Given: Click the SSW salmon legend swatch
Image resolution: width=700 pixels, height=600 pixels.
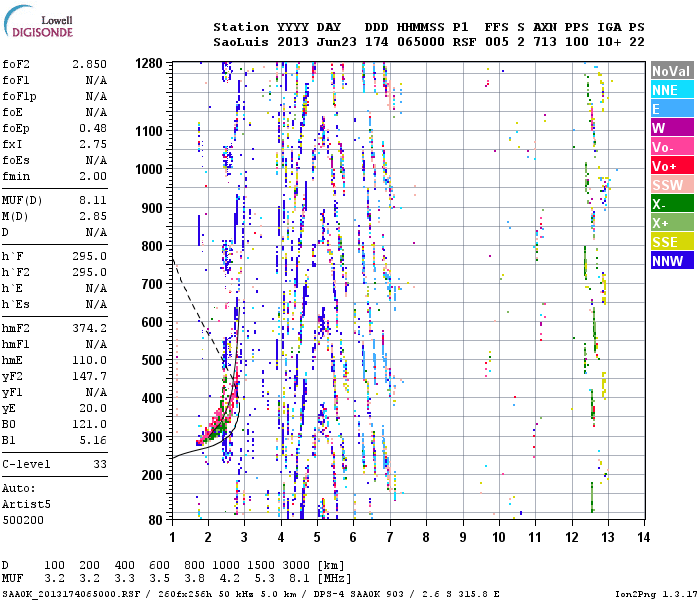Looking at the screenshot, I should click(x=672, y=185).
